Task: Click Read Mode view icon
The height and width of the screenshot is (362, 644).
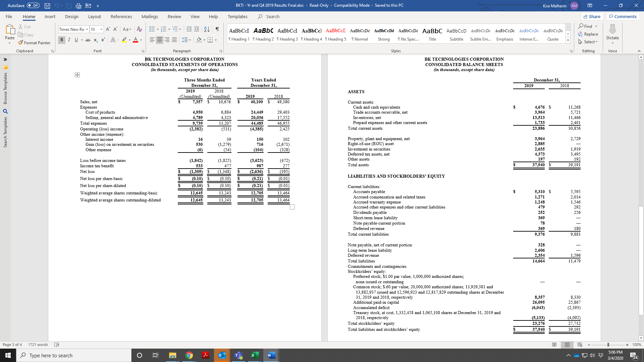Action: click(x=554, y=345)
